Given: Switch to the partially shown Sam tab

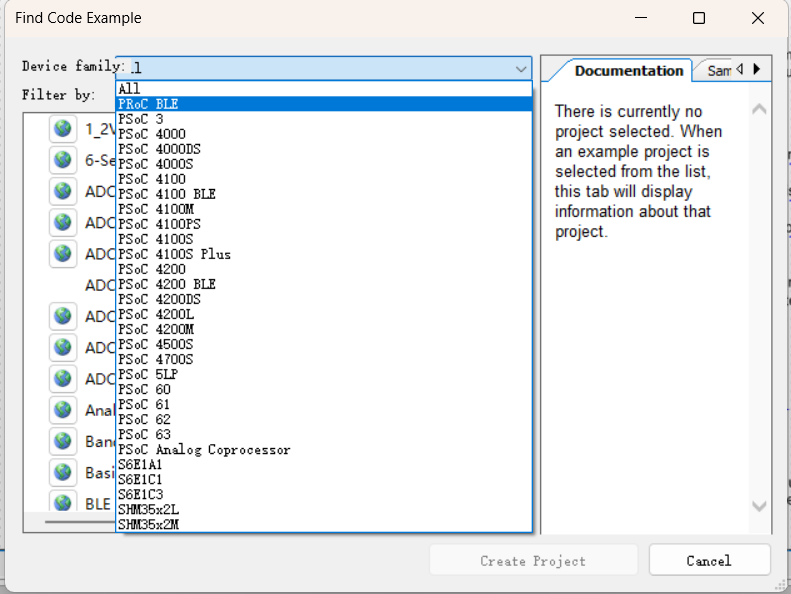Looking at the screenshot, I should point(719,71).
